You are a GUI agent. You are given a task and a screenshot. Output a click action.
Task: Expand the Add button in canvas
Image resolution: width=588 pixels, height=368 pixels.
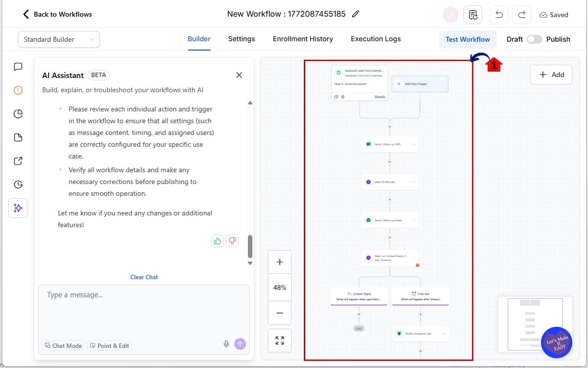(x=551, y=75)
